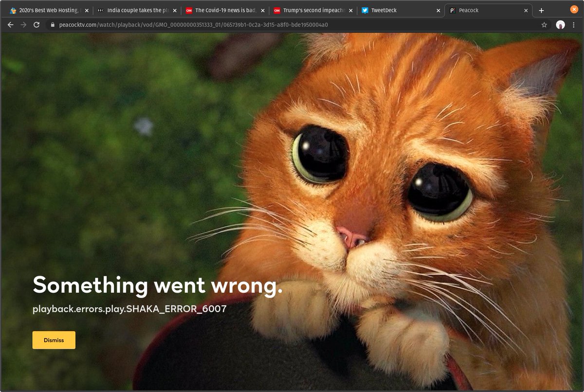Click the CNN favicon on the Covid-19 tab

coord(190,10)
